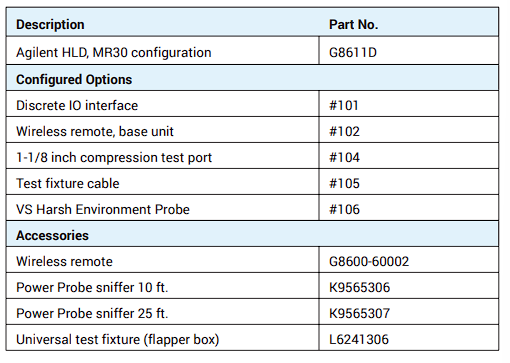Click option number #104
This screenshot has height=363, width=510.
tap(344, 158)
